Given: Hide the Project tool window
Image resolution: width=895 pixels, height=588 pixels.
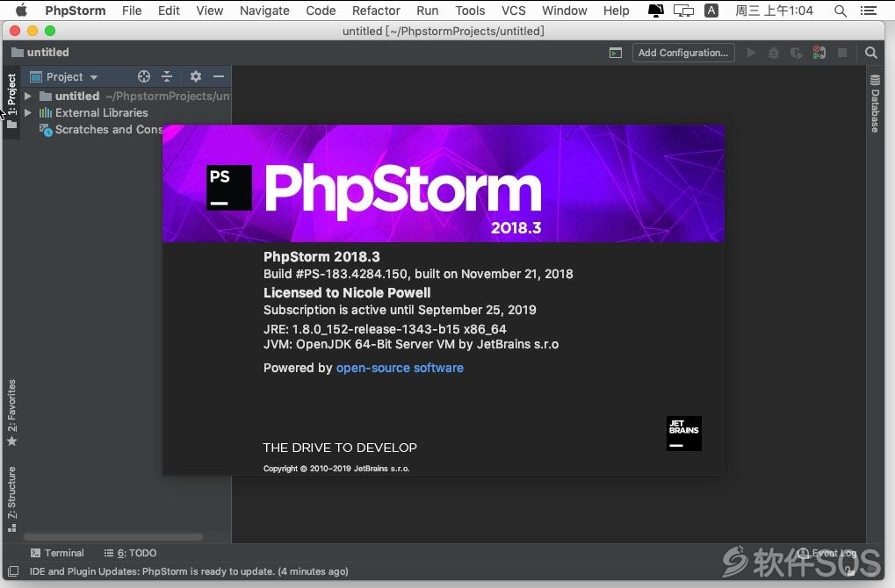Looking at the screenshot, I should click(x=219, y=76).
